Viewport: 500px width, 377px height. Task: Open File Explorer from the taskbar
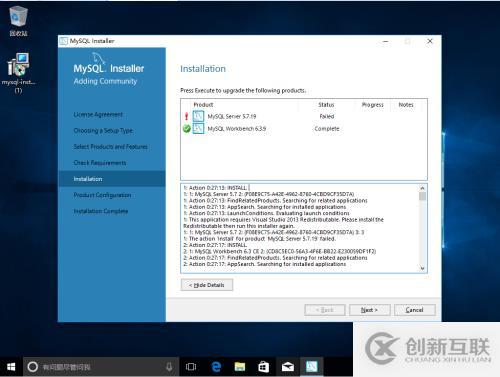[x=240, y=367]
